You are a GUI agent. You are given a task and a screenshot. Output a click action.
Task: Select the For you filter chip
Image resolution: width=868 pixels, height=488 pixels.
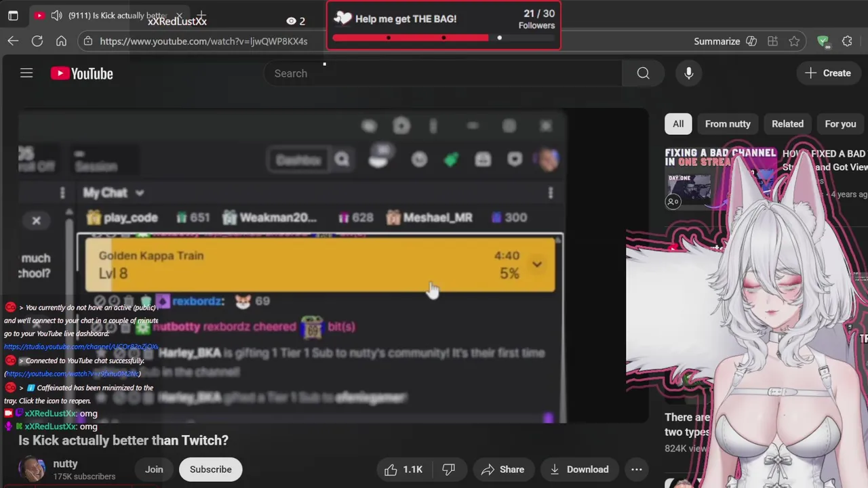pos(840,124)
